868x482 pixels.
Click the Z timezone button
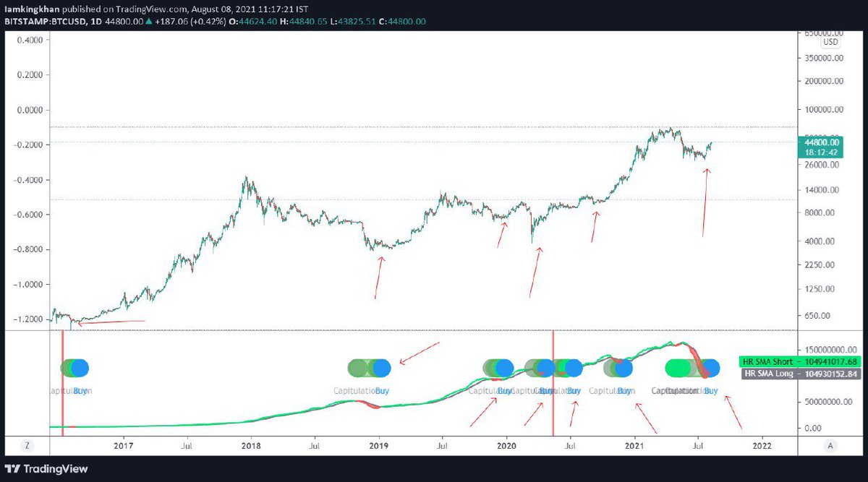tap(27, 447)
